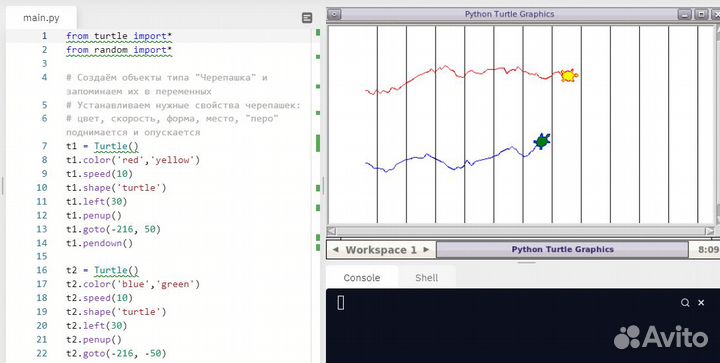This screenshot has height=363, width=720.
Task: Click the code line t2 = Turtle()
Action: (x=102, y=270)
